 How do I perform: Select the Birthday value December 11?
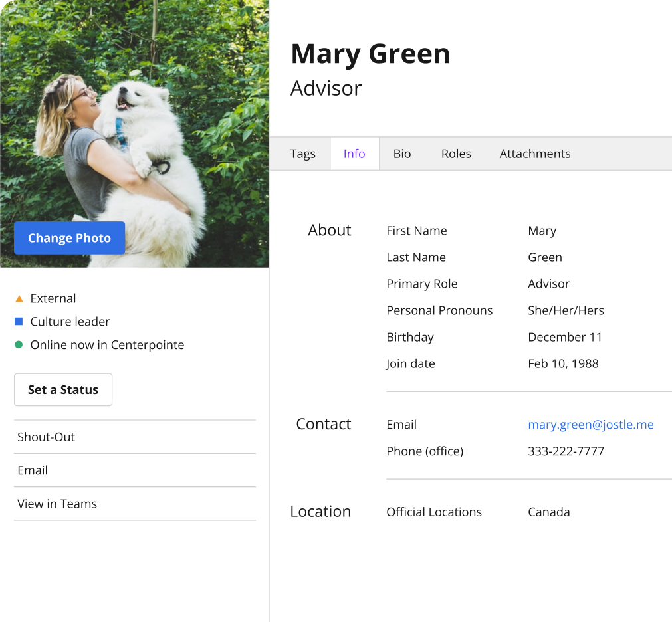tap(565, 337)
